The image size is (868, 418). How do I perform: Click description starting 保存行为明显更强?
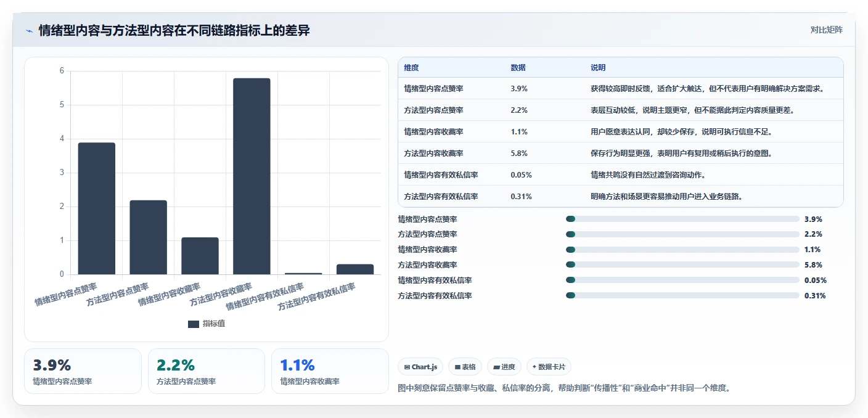(681, 154)
